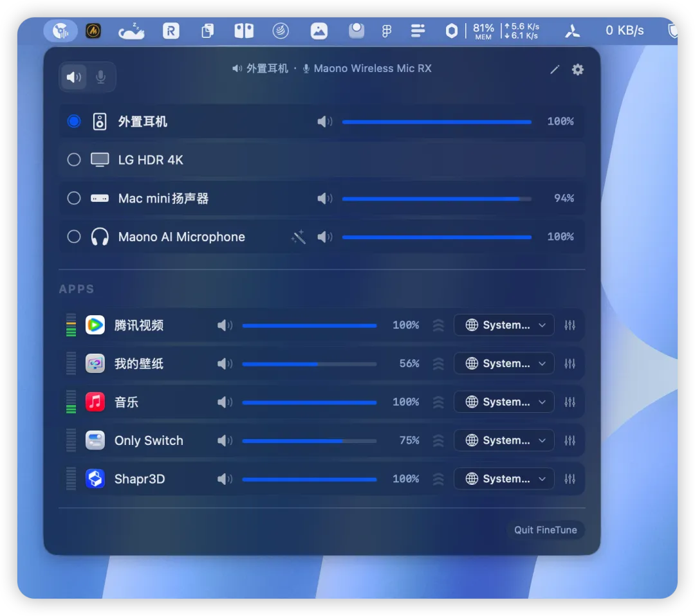
Task: Set 外置耳机 volume slider
Action: tap(436, 122)
